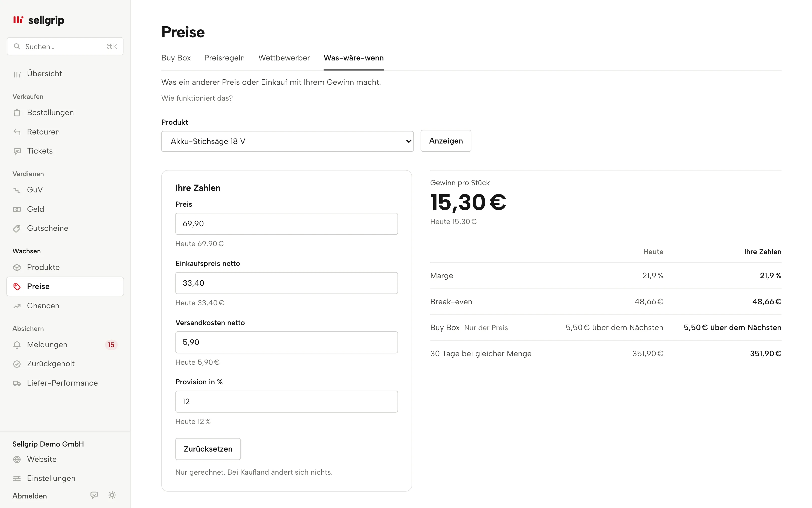
Task: Click the Einkaufspreis netto field
Action: point(286,283)
